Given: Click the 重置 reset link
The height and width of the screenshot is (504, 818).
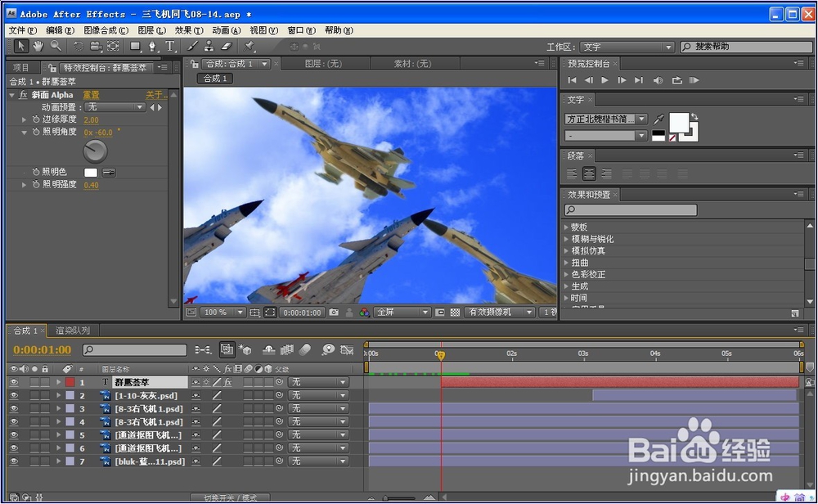Looking at the screenshot, I should 91,95.
